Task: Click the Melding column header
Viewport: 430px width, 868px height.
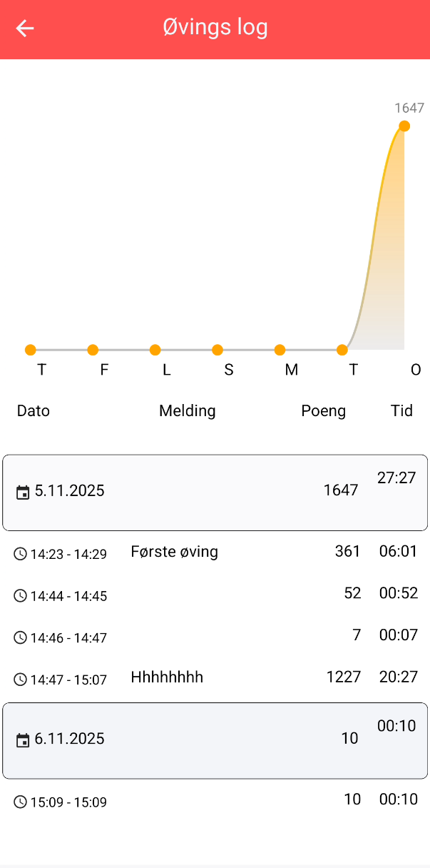Action: point(187,411)
